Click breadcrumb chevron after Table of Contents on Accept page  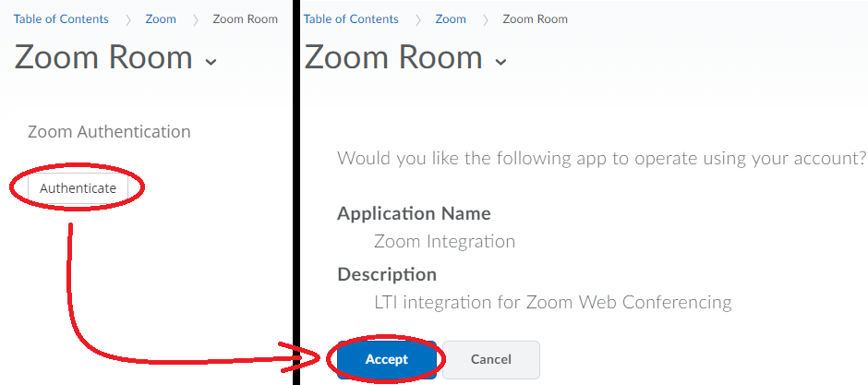tap(417, 19)
